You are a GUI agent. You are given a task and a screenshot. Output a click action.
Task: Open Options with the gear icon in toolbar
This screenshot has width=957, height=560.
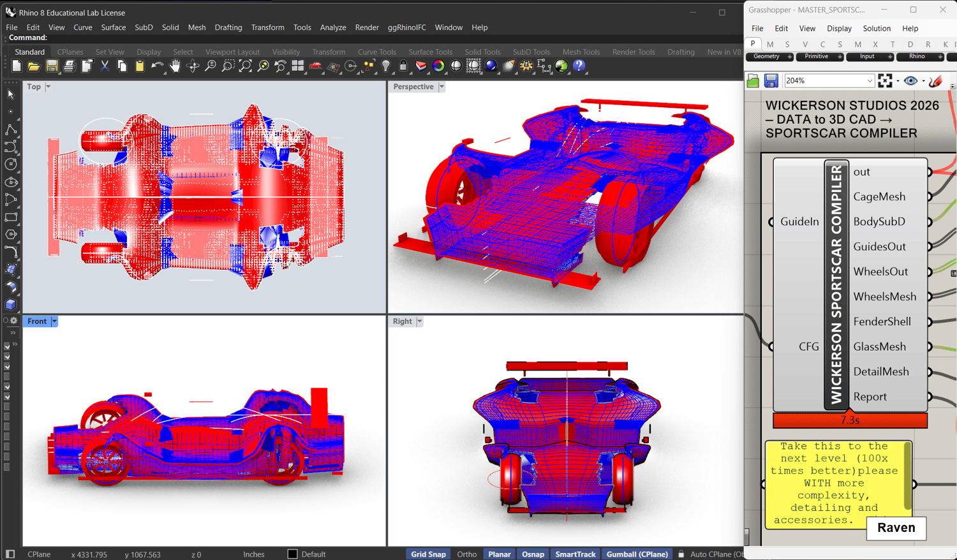point(526,66)
